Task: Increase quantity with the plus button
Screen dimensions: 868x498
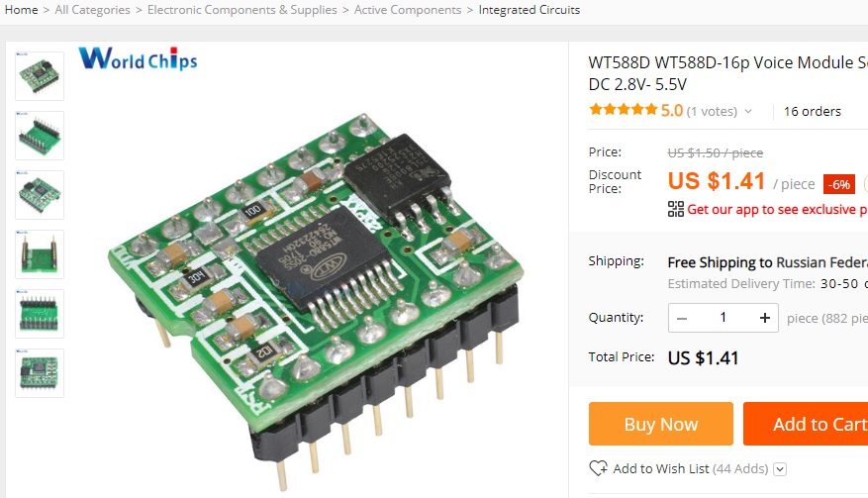Action: click(x=764, y=318)
